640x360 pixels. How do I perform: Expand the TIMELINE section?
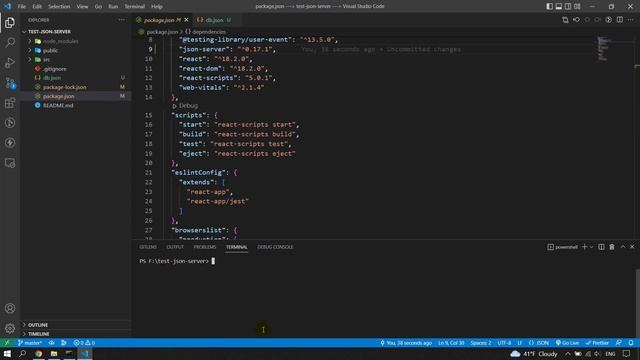pyautogui.click(x=76, y=334)
